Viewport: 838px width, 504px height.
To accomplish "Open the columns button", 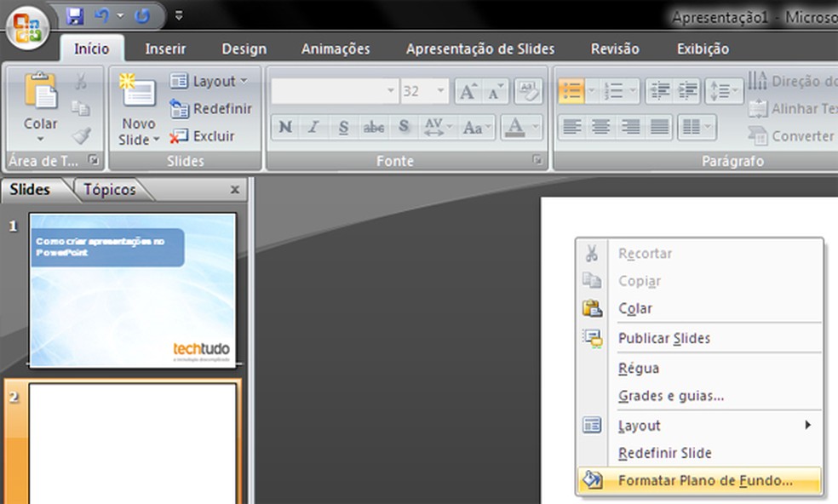I will tap(697, 127).
